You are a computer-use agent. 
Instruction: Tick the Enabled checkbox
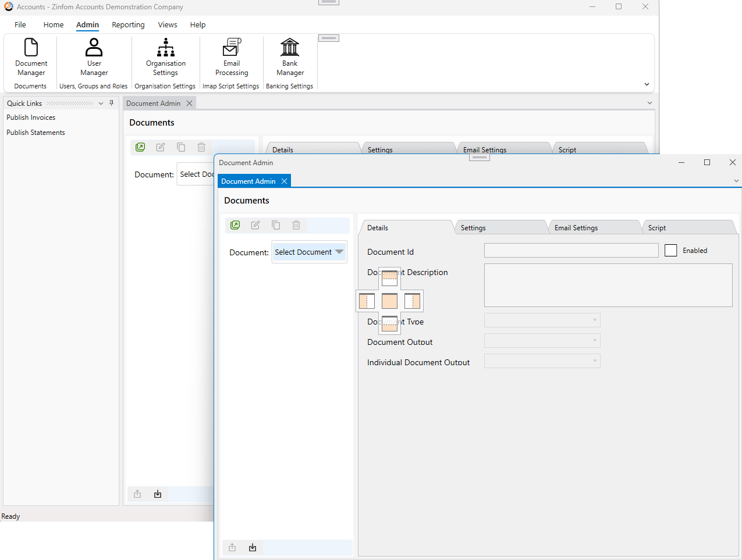coord(670,251)
